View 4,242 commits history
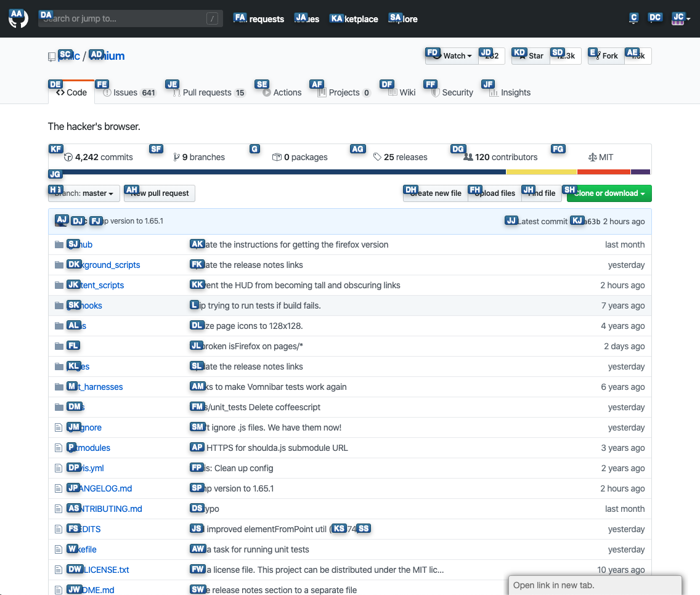Image resolution: width=700 pixels, height=595 pixels. click(99, 157)
